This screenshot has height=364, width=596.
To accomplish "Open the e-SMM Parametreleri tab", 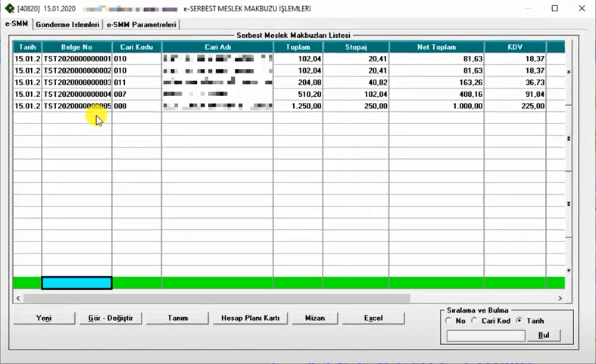I will click(x=142, y=24).
